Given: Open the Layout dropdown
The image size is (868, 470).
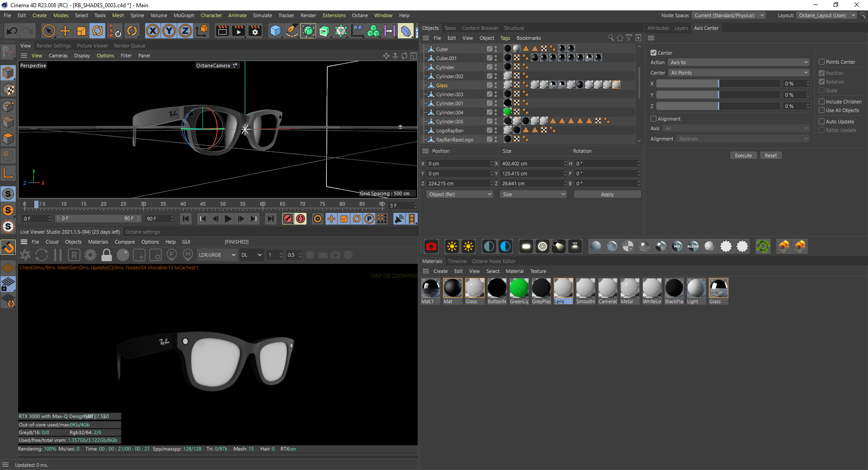Looking at the screenshot, I should pos(826,15).
